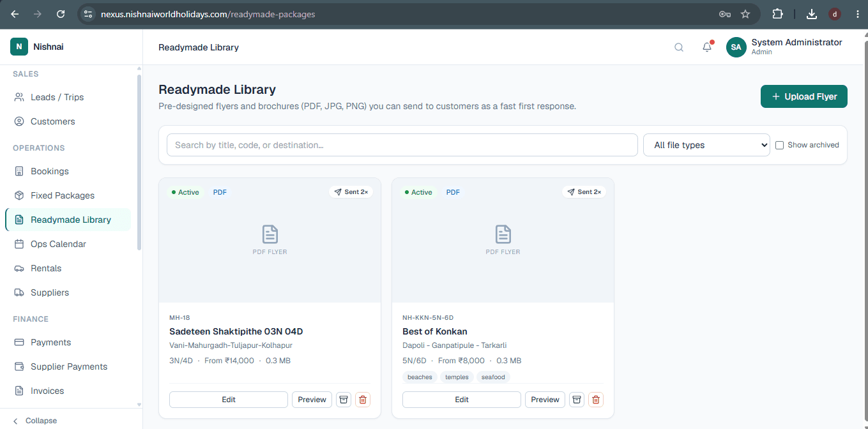Navigate to Fixed Packages

[x=68, y=195]
